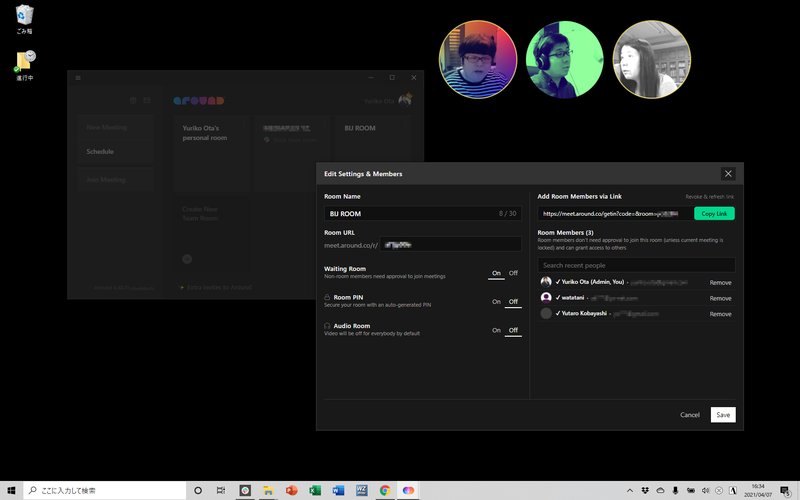The width and height of the screenshot is (800, 500).
Task: Click calendar icon in Around window
Action: coord(133,101)
